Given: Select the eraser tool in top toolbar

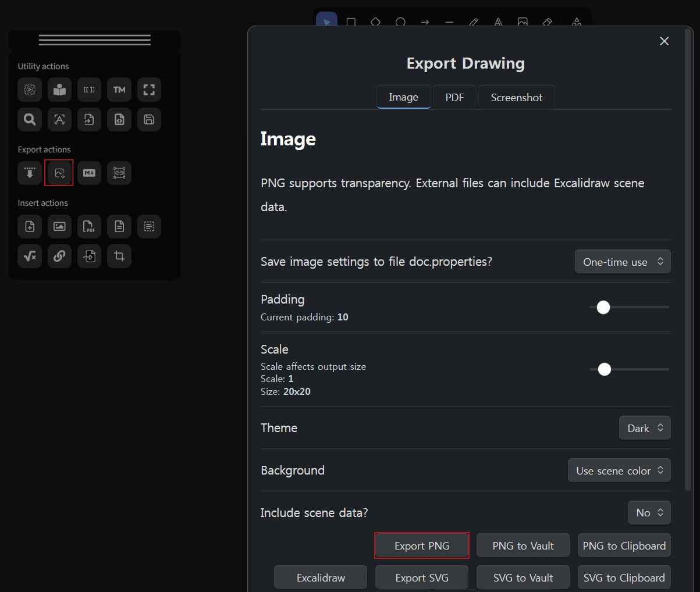Looking at the screenshot, I should point(547,22).
